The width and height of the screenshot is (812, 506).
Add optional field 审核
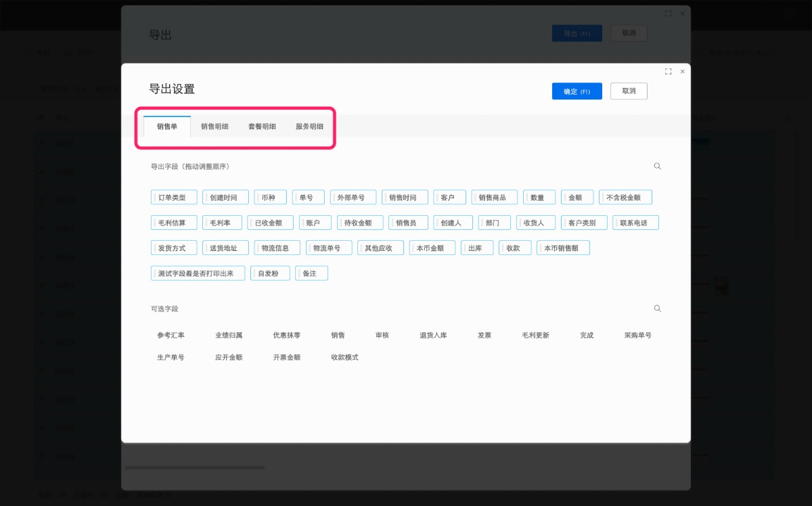click(382, 335)
